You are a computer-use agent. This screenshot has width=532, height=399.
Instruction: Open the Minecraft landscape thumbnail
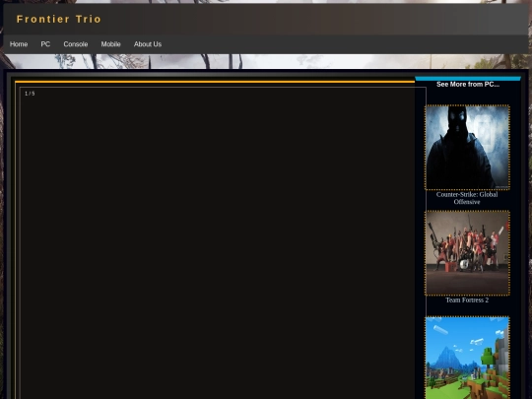(467, 358)
